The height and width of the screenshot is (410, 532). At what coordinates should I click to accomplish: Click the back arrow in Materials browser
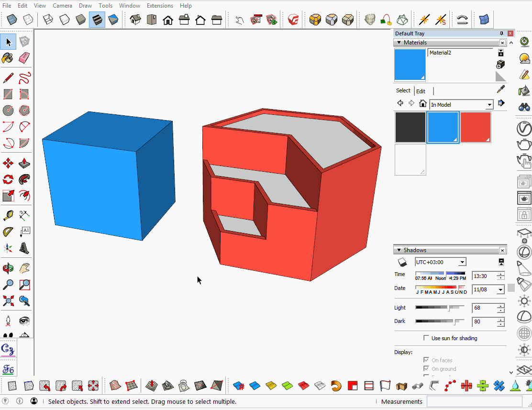(400, 103)
